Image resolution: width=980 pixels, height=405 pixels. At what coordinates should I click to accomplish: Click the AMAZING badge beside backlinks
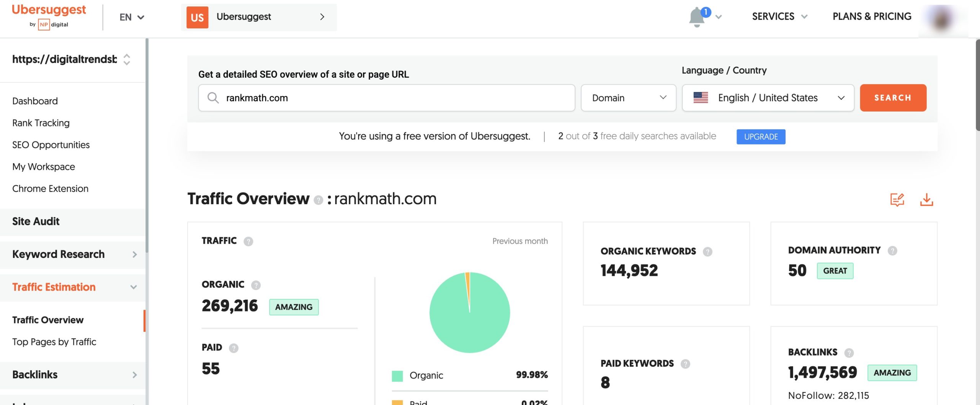(x=892, y=373)
